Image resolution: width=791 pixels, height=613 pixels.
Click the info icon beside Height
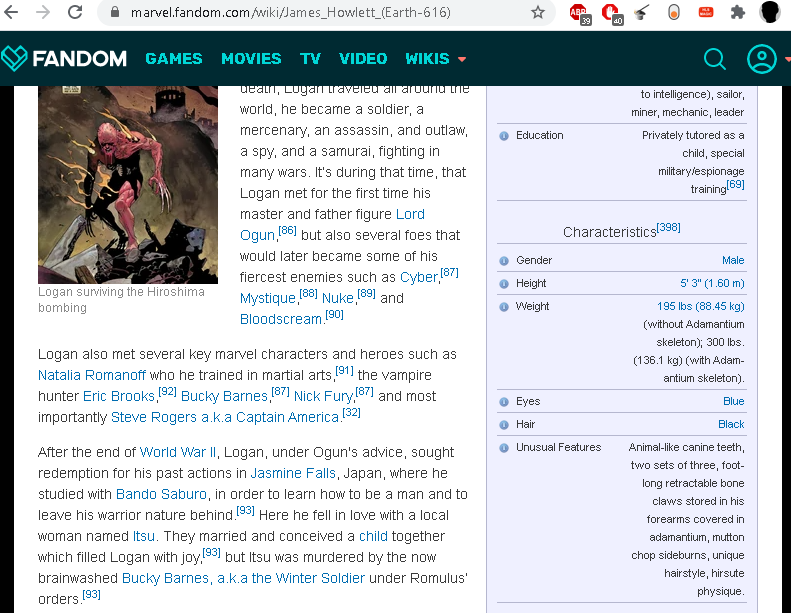coord(503,284)
